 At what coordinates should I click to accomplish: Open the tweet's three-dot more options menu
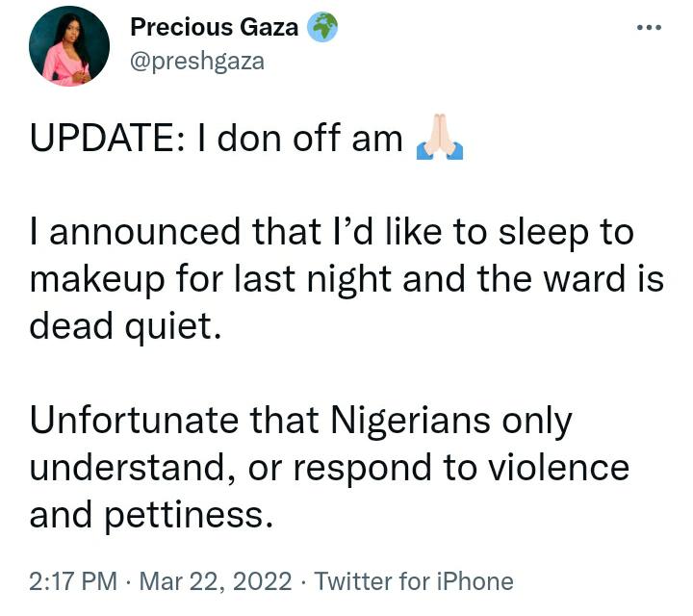point(649,27)
